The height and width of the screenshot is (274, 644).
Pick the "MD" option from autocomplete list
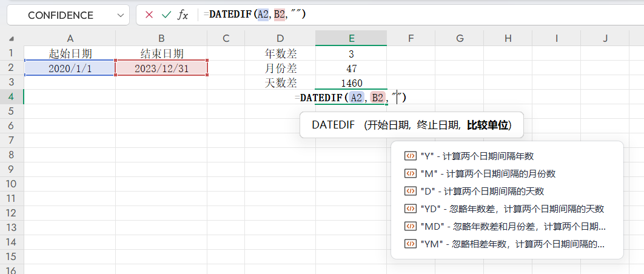pos(512,226)
